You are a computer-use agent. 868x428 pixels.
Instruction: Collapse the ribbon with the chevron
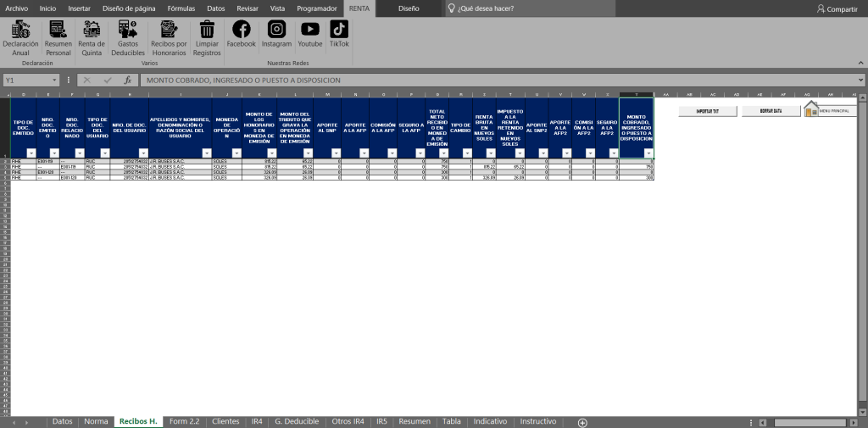[x=860, y=63]
